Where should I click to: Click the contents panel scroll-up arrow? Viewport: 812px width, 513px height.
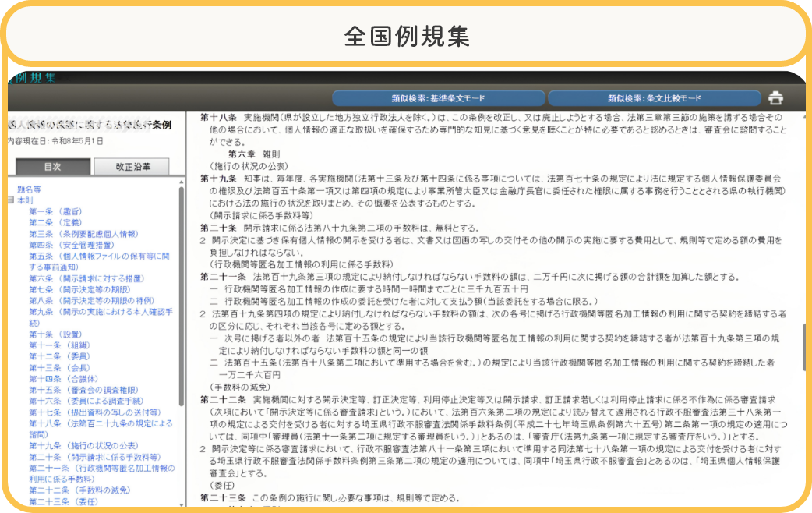pyautogui.click(x=182, y=182)
